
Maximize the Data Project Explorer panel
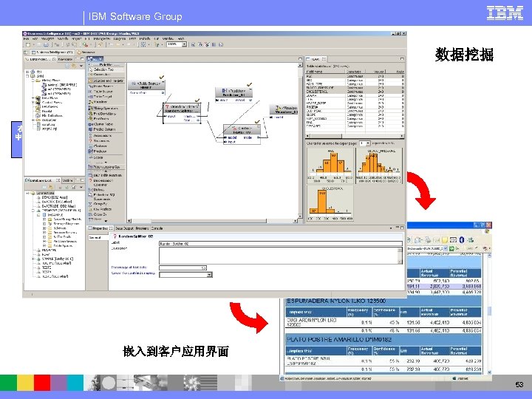point(82,59)
